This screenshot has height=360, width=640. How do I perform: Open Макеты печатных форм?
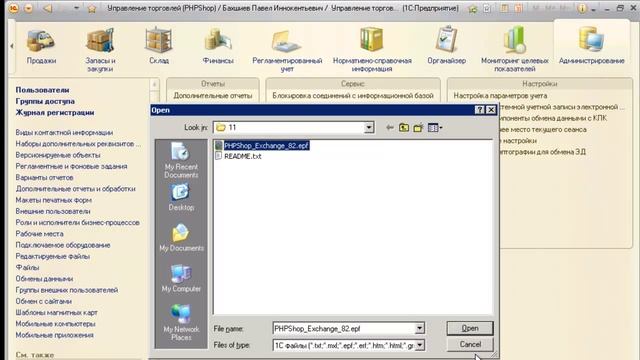[53, 200]
